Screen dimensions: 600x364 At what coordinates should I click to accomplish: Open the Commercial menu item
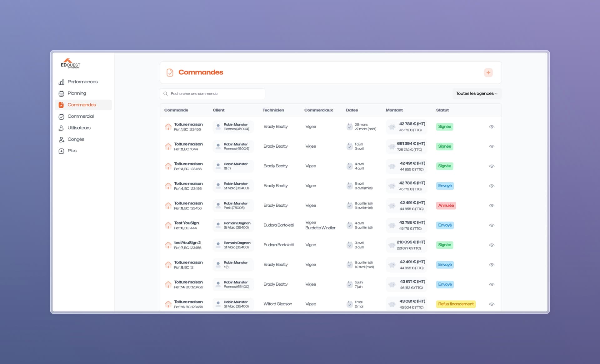click(80, 116)
